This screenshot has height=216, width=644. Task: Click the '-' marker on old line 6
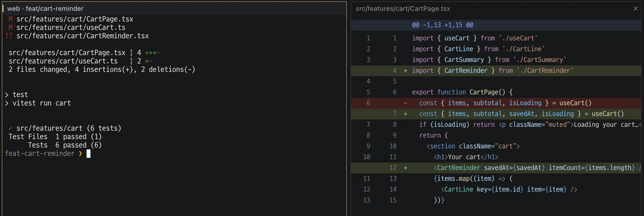pos(405,103)
